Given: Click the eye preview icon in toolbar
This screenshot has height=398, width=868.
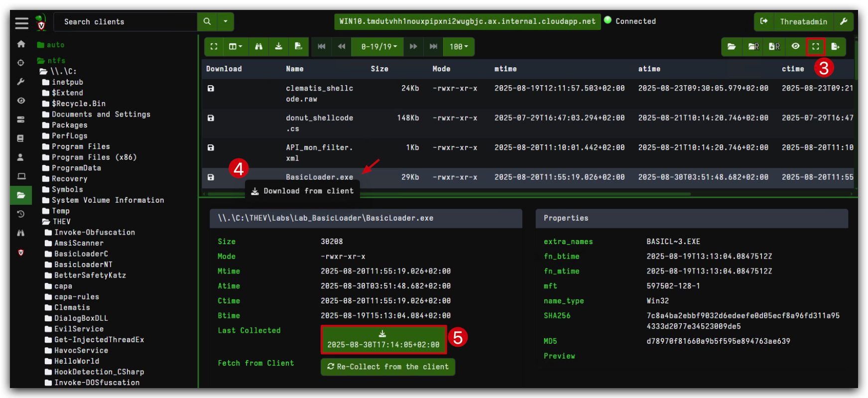Looking at the screenshot, I should [x=795, y=46].
